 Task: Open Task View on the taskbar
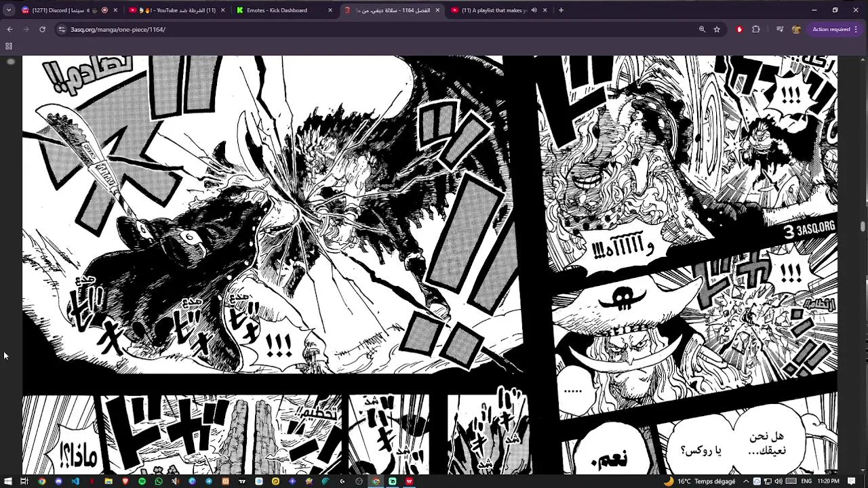[x=24, y=481]
